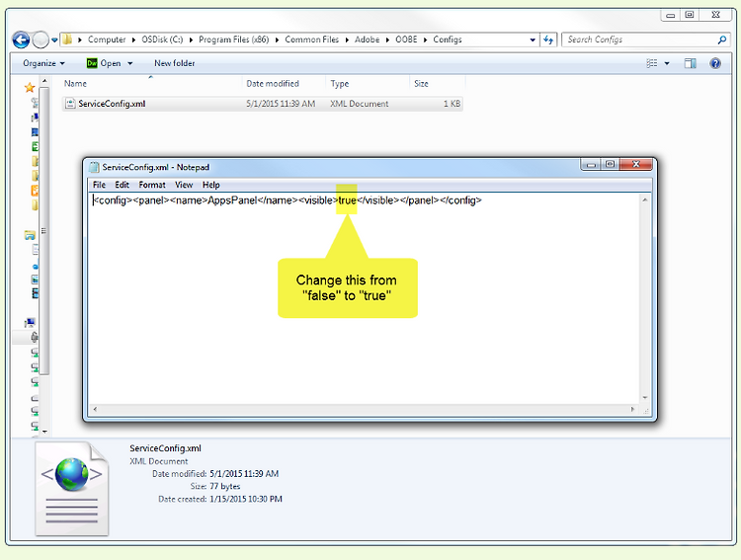Sort by Size column header
741x560 pixels.
point(437,84)
